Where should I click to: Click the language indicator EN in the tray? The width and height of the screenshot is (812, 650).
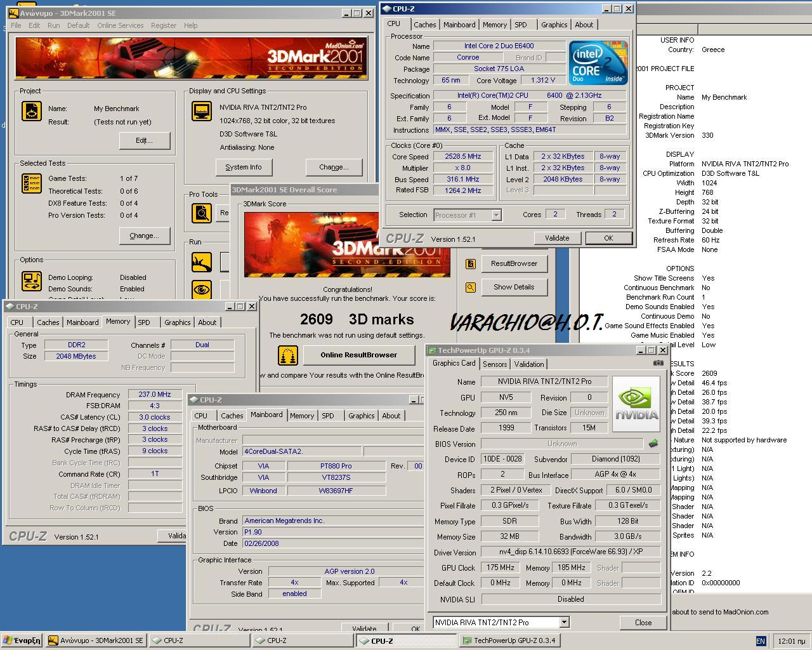click(761, 641)
